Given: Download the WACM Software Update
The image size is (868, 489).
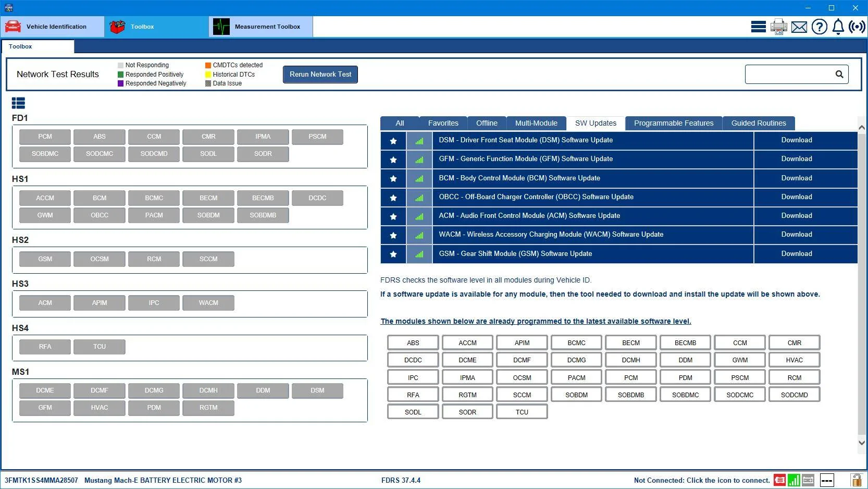Looking at the screenshot, I should pyautogui.click(x=805, y=235).
